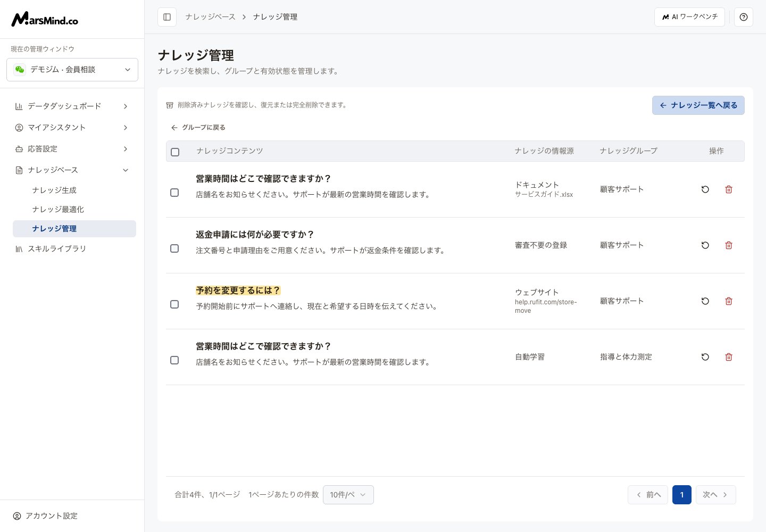The width and height of the screenshot is (766, 532).
Task: Click the highlighted 予約を変更するには？ title
Action: (238, 290)
